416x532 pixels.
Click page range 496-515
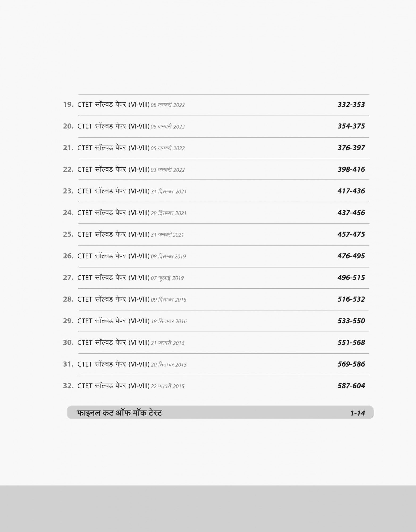[351, 278]
